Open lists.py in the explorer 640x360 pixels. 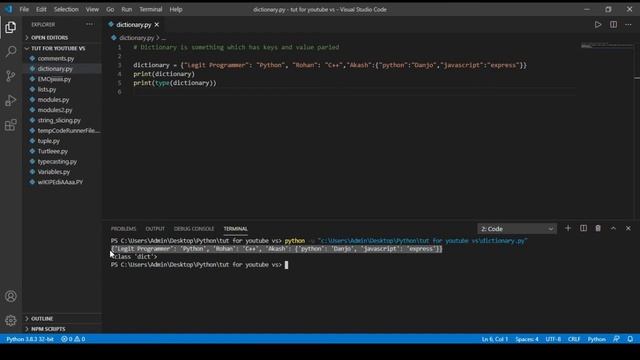tap(47, 89)
